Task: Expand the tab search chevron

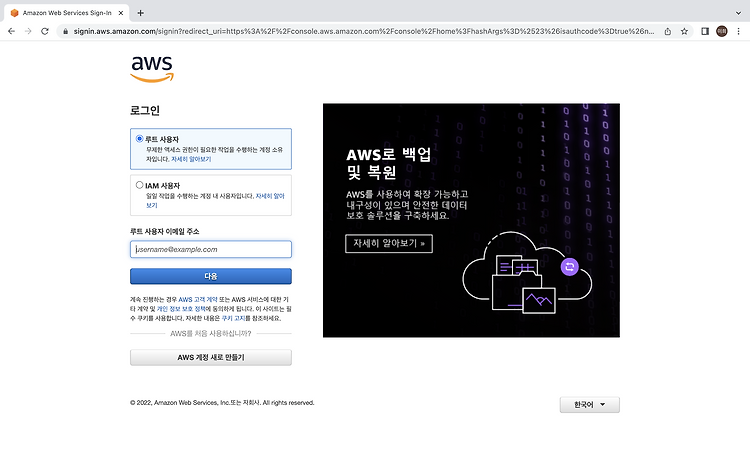Action: coord(738,13)
